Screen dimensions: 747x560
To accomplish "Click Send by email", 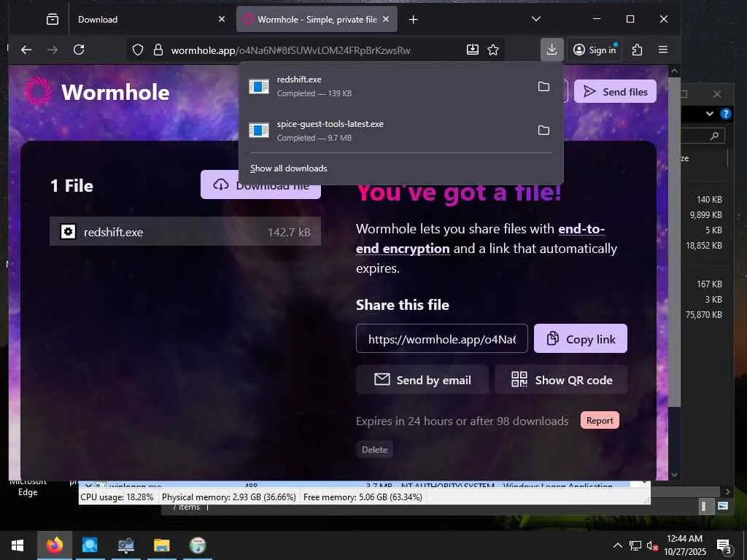I will tap(422, 379).
